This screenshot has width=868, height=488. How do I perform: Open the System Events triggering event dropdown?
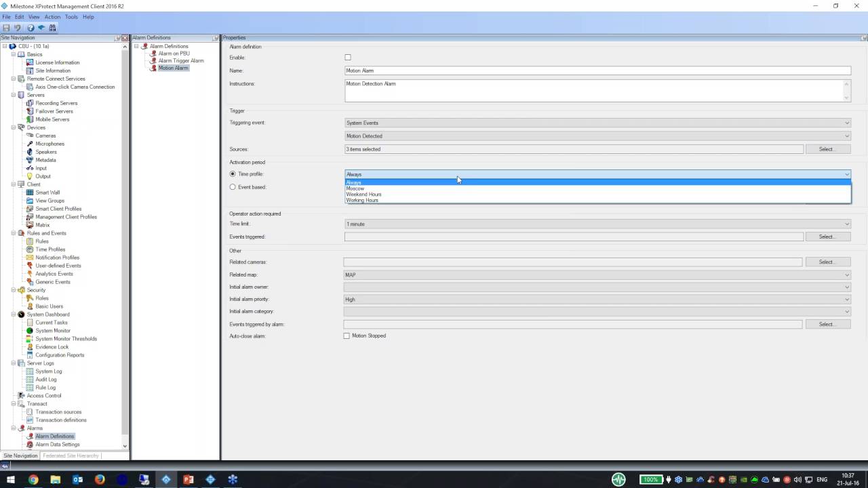(597, 123)
